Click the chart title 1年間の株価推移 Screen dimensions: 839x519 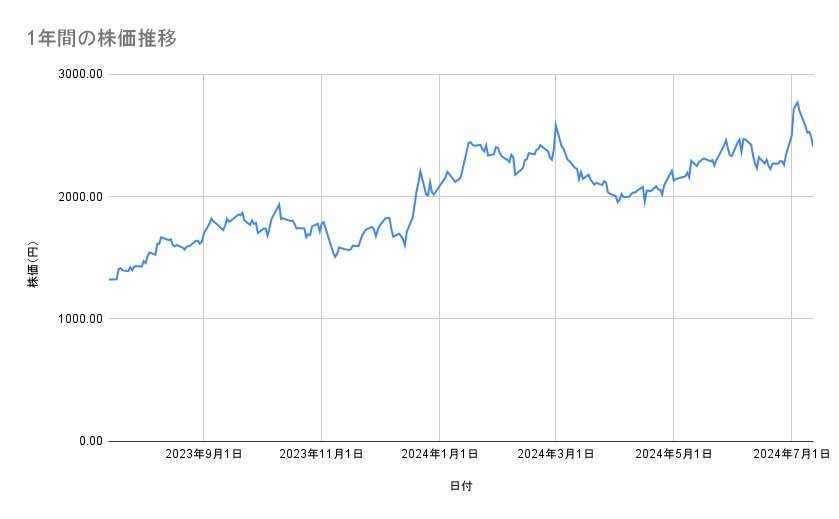103,39
